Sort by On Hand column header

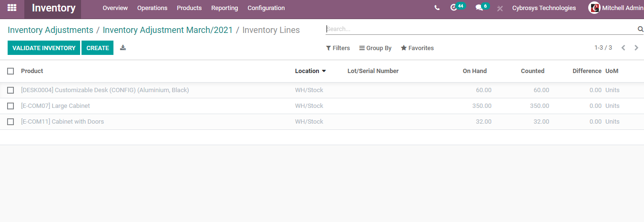tap(475, 71)
